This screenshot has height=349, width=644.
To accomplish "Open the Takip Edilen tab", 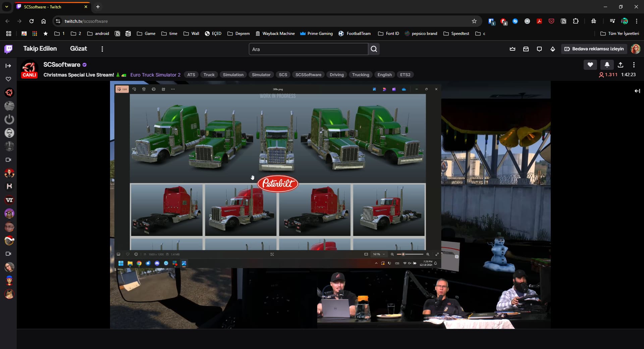I will point(40,49).
